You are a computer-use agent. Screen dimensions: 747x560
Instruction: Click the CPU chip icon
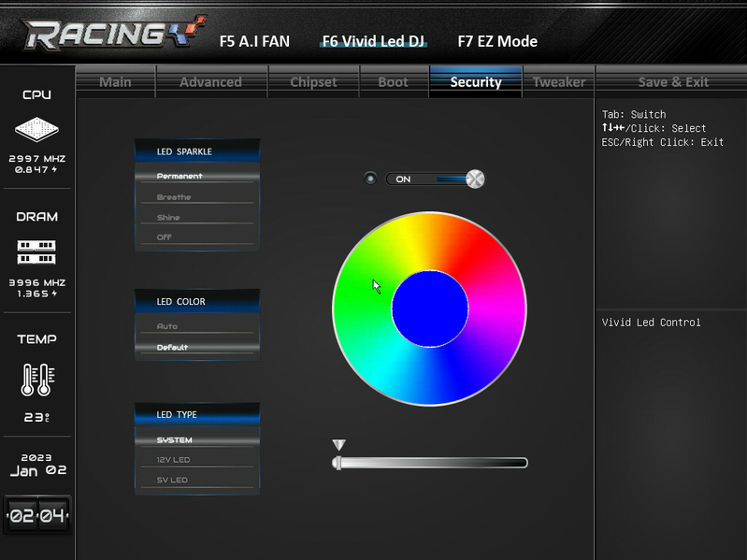36,129
